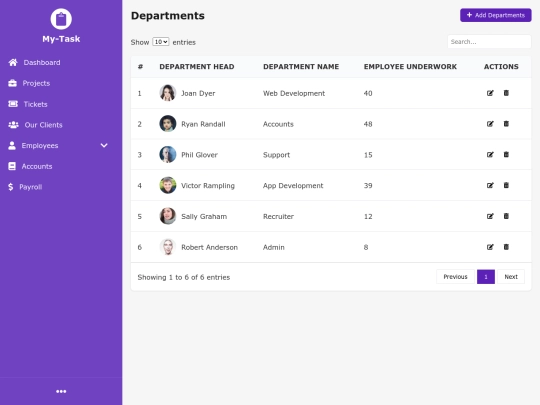
Task: Click the name Robert Anderson
Action: [x=209, y=247]
